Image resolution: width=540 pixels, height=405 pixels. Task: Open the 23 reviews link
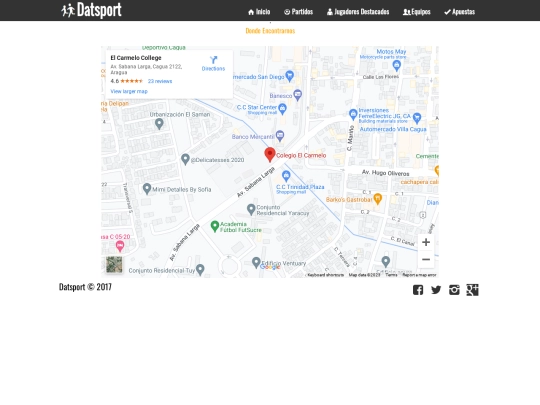click(160, 81)
